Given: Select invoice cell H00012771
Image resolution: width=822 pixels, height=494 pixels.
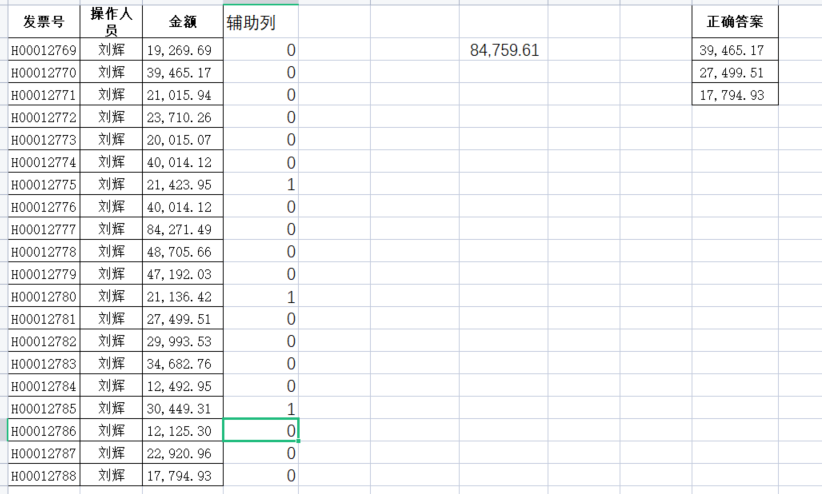Looking at the screenshot, I should pos(44,95).
